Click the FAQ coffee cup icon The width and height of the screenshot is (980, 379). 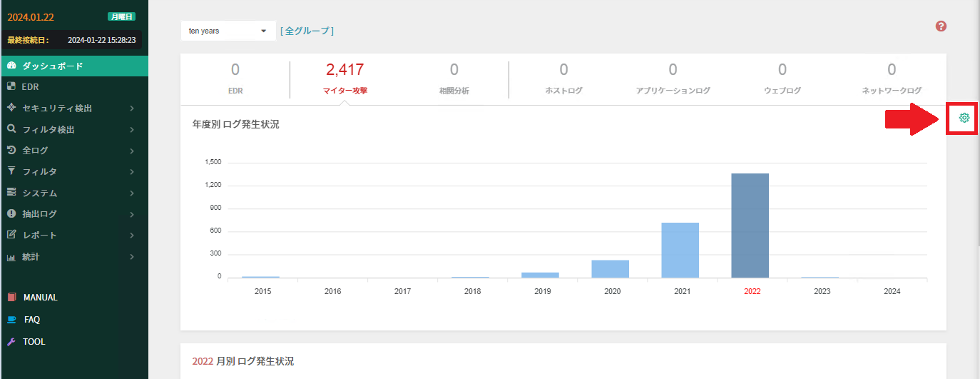[x=11, y=320]
